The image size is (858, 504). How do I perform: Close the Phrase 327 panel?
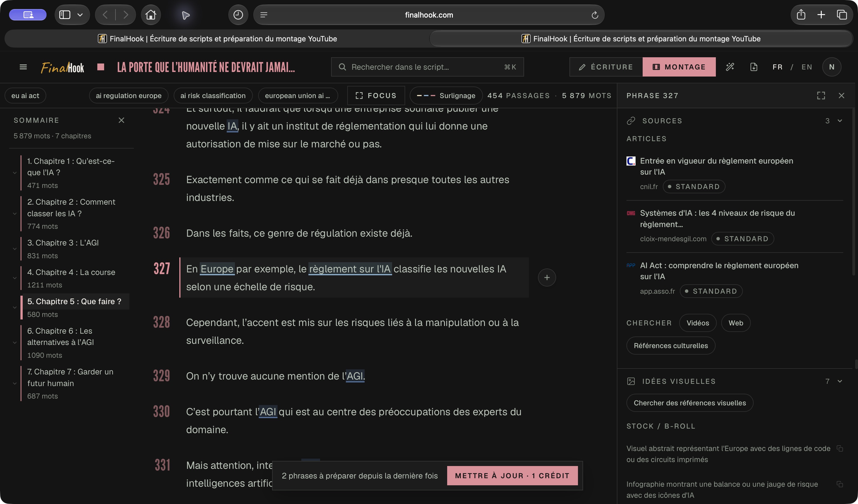(x=841, y=96)
